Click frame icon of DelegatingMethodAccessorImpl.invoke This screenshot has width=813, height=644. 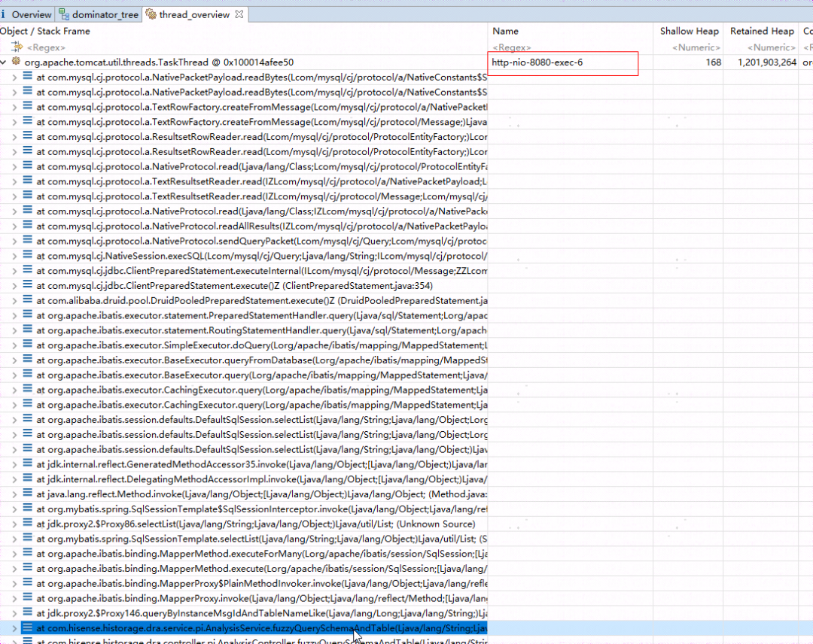point(28,478)
